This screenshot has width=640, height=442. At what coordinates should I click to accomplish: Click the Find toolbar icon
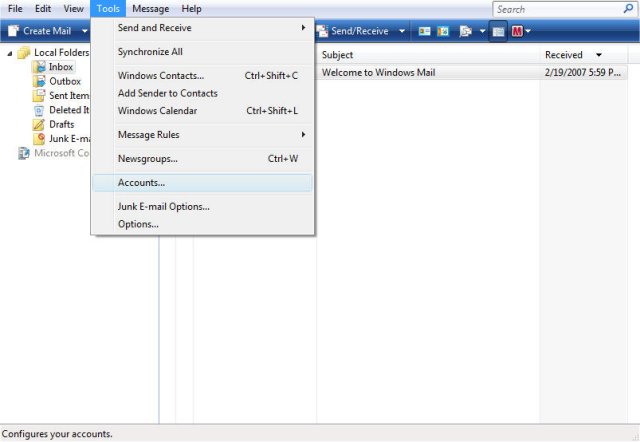pyautogui.click(x=466, y=31)
